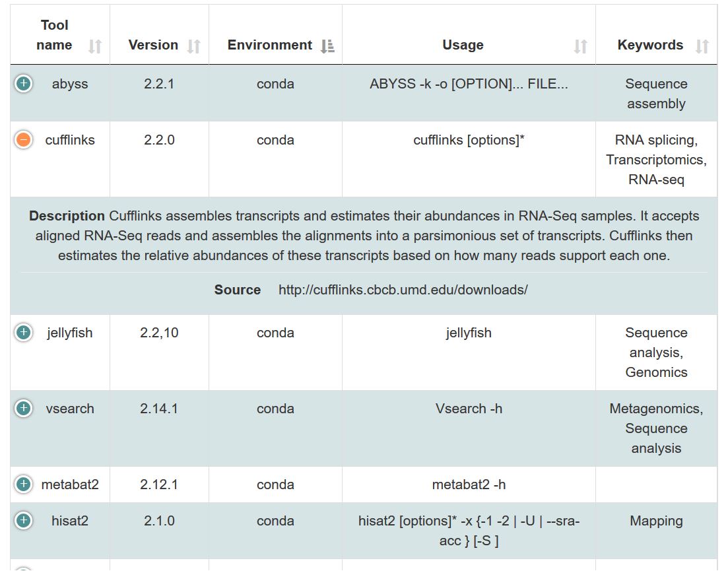Expand the abyss row details

click(24, 84)
